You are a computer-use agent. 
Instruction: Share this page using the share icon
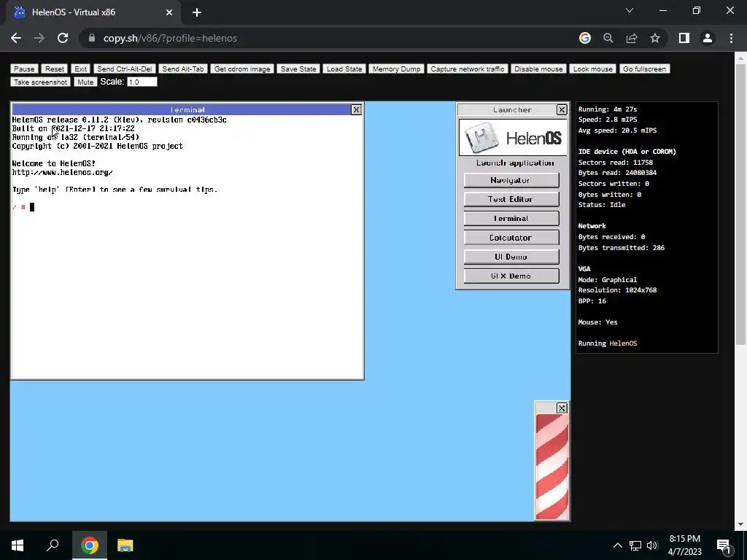632,38
